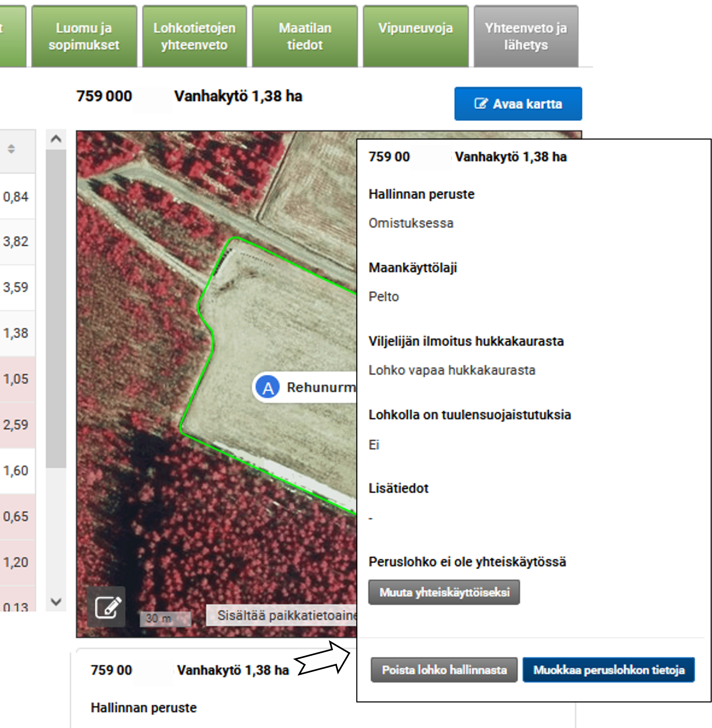
Task: Select the 3,82 row in list
Action: coord(16,242)
